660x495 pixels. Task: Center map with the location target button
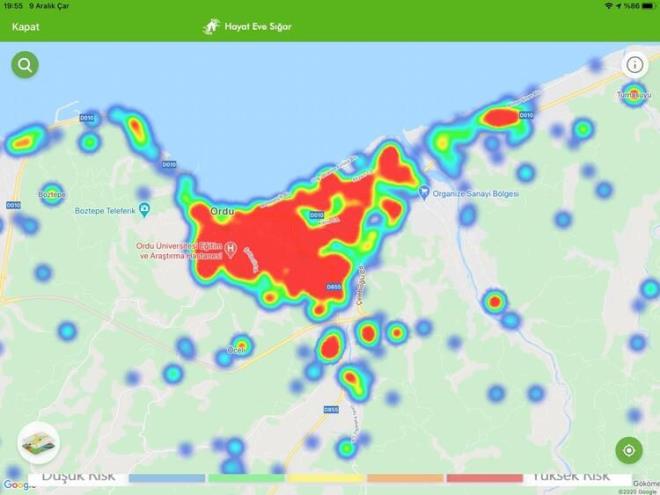[x=629, y=450]
